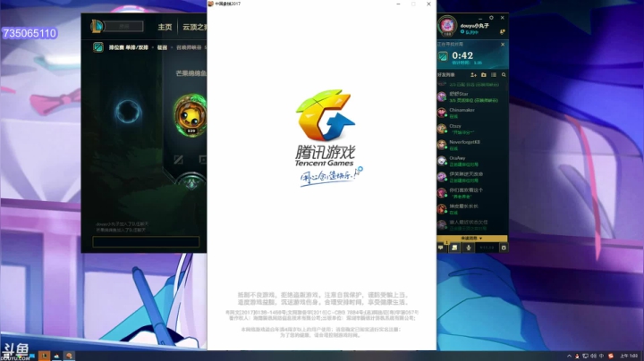Click the network icon in system tray
644x361 pixels.
[585, 356]
